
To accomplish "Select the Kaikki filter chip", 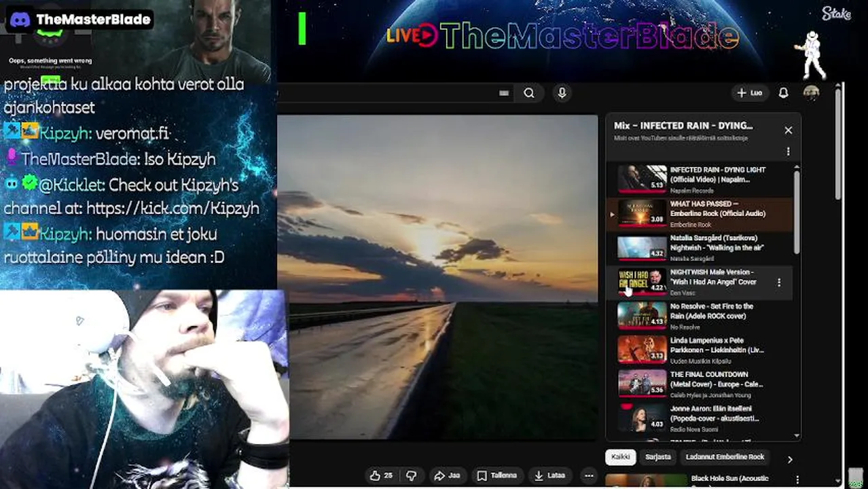I will click(x=621, y=457).
